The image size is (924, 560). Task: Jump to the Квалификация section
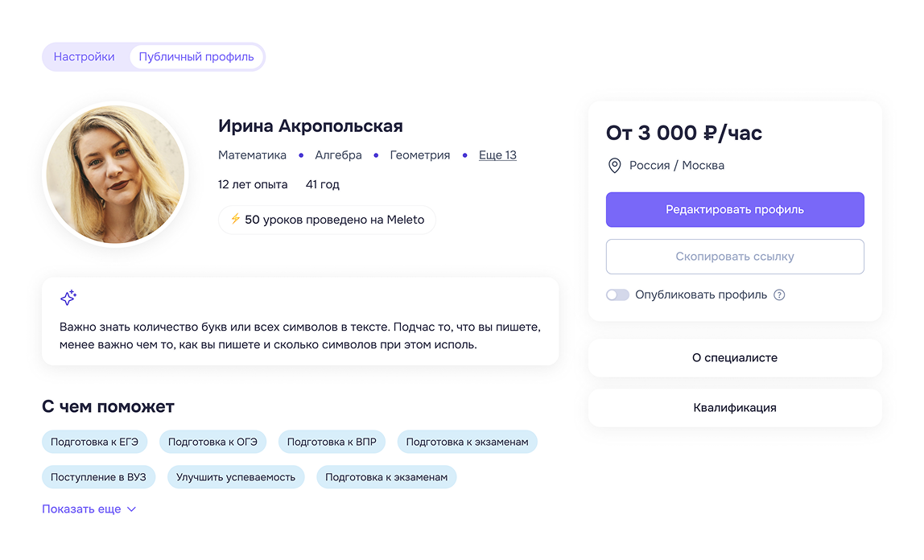point(735,408)
